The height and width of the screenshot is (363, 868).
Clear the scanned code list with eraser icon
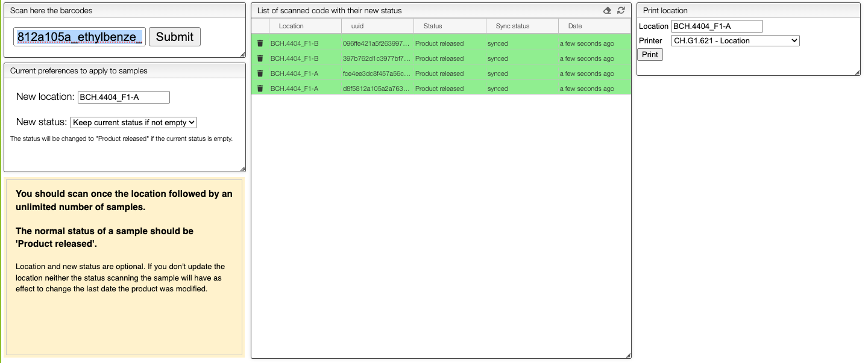607,10
